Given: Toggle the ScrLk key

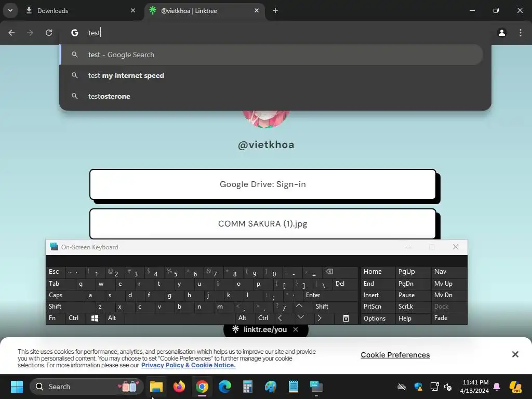Looking at the screenshot, I should [413, 307].
